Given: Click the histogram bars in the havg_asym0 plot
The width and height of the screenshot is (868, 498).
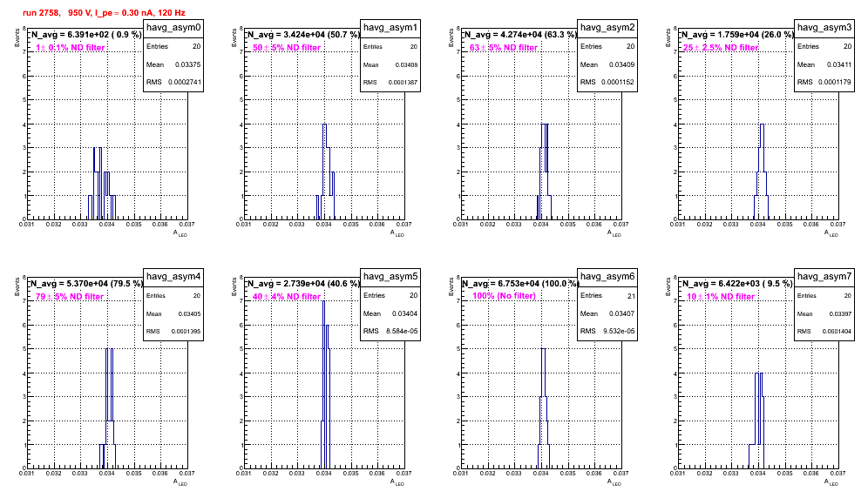Looking at the screenshot, I should [x=102, y=185].
